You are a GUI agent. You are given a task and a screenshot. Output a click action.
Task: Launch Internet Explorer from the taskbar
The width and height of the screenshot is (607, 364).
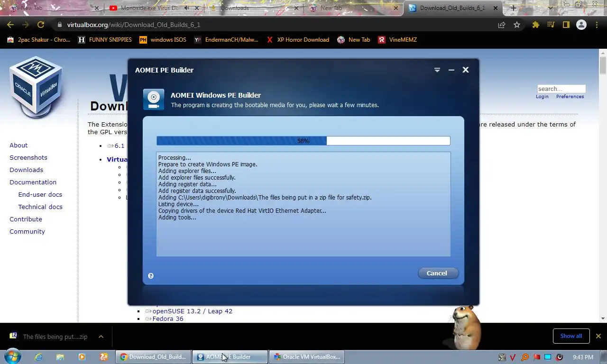[38, 357]
